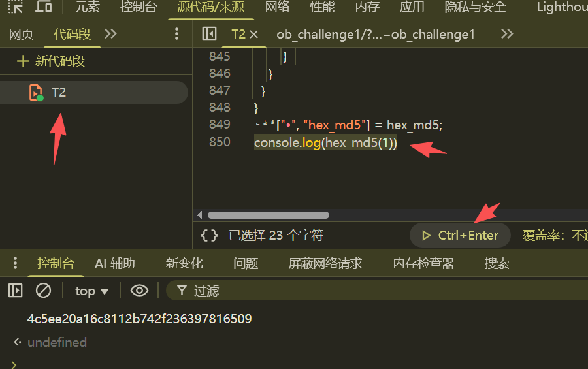Screen dimensions: 588x369
Task: Toggle the device toolbar icon
Action: (44, 6)
